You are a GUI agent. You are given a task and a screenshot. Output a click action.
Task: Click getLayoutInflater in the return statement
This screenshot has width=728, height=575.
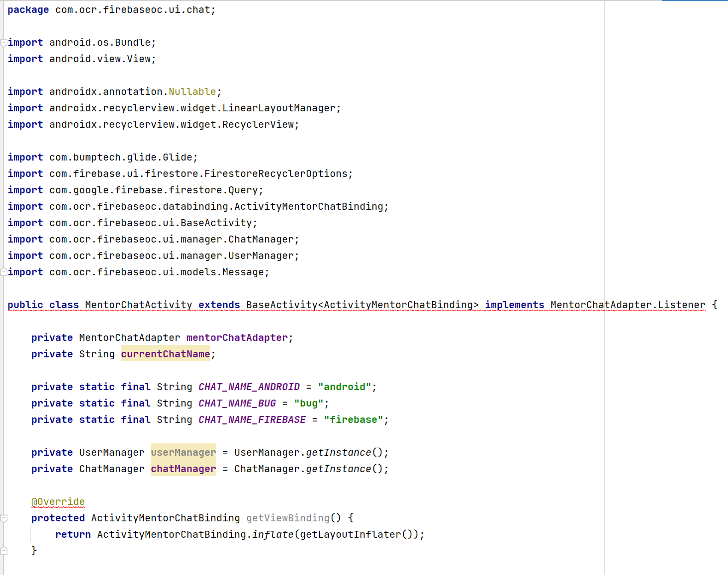(351, 535)
